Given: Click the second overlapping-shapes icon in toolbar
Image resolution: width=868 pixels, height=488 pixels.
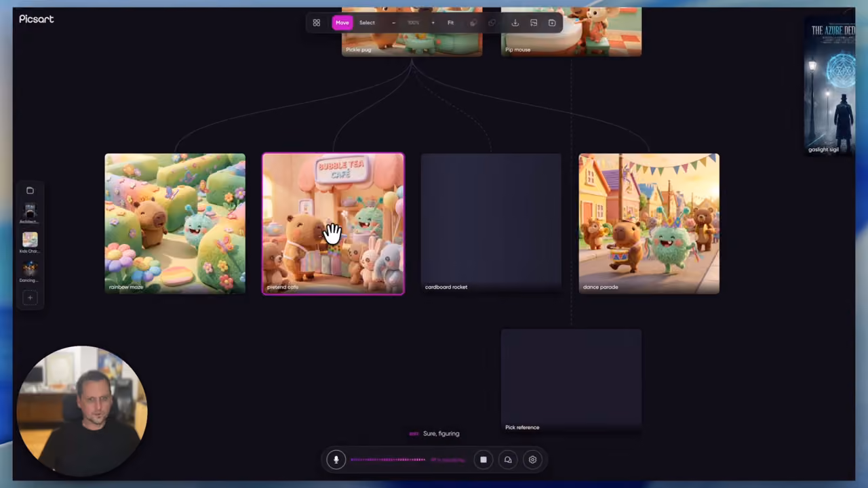Looking at the screenshot, I should click(492, 23).
